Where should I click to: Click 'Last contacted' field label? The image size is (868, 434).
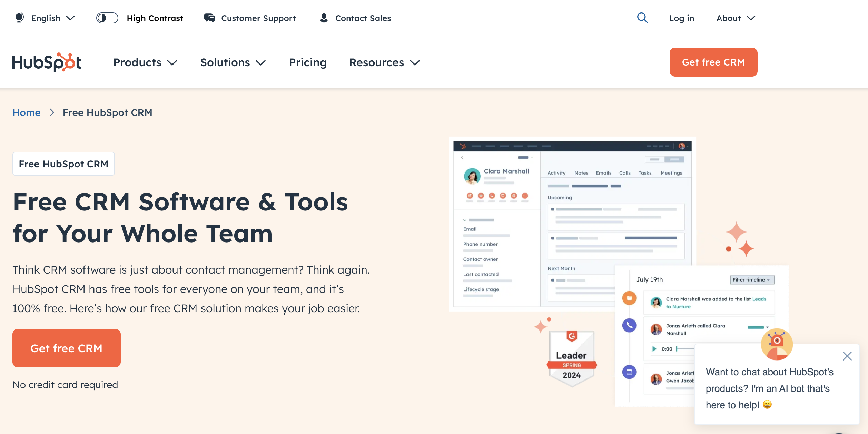(x=481, y=274)
